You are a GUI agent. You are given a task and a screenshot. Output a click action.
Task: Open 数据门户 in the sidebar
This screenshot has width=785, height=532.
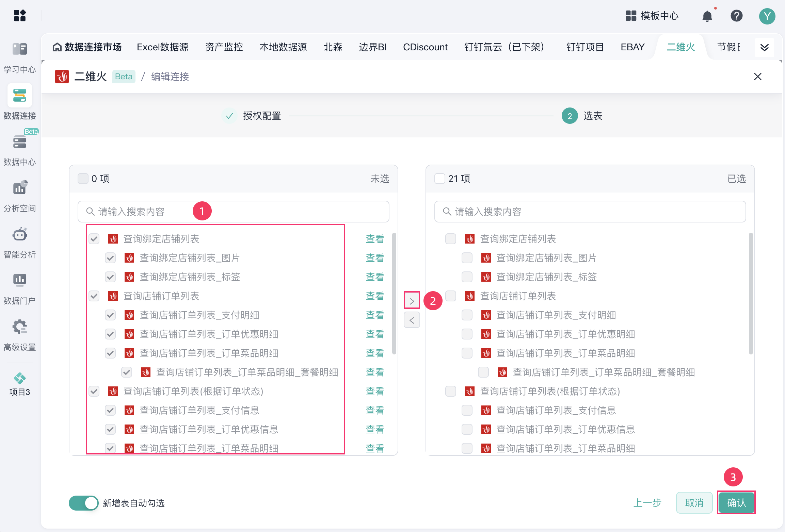(20, 288)
